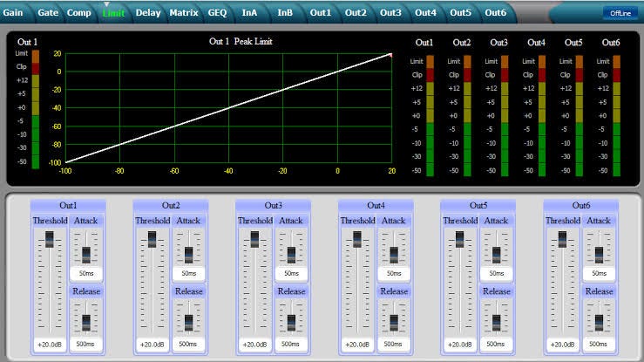This screenshot has width=644, height=362.
Task: Open the Delay tab
Action: [148, 13]
